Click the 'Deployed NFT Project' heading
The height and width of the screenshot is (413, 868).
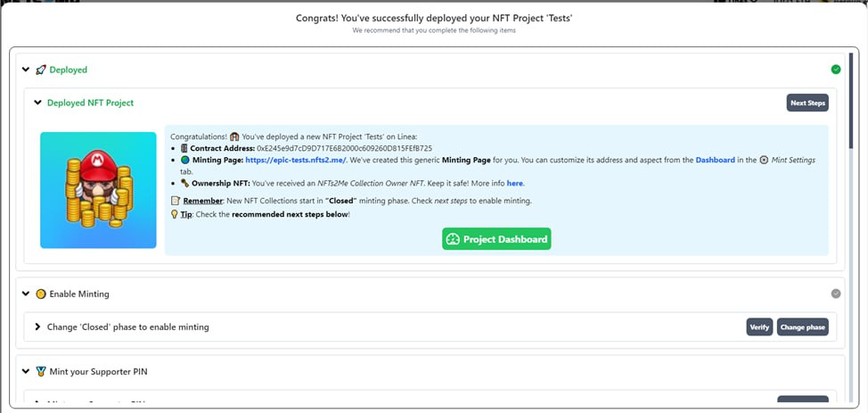coord(90,103)
